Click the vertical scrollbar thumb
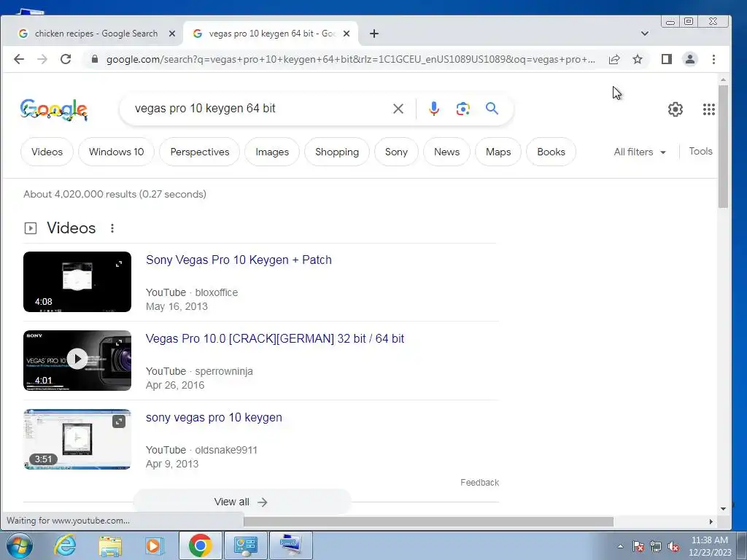Viewport: 747px width, 560px height. (x=723, y=146)
